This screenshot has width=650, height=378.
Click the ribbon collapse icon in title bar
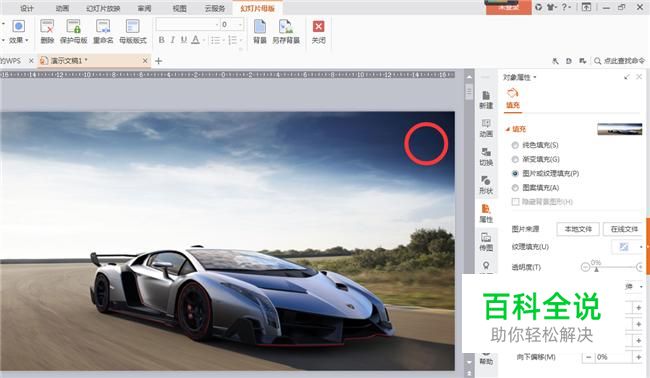[x=586, y=7]
